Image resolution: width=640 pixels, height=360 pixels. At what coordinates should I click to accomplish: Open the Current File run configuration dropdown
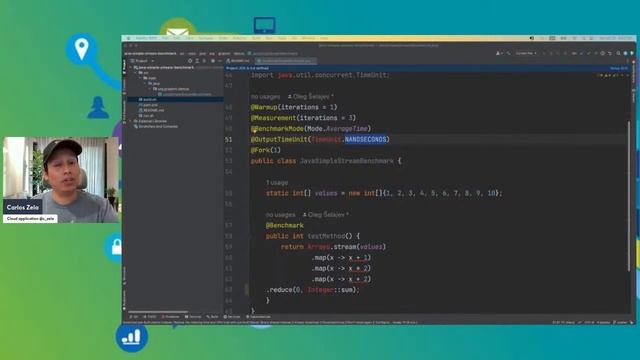click(x=526, y=53)
